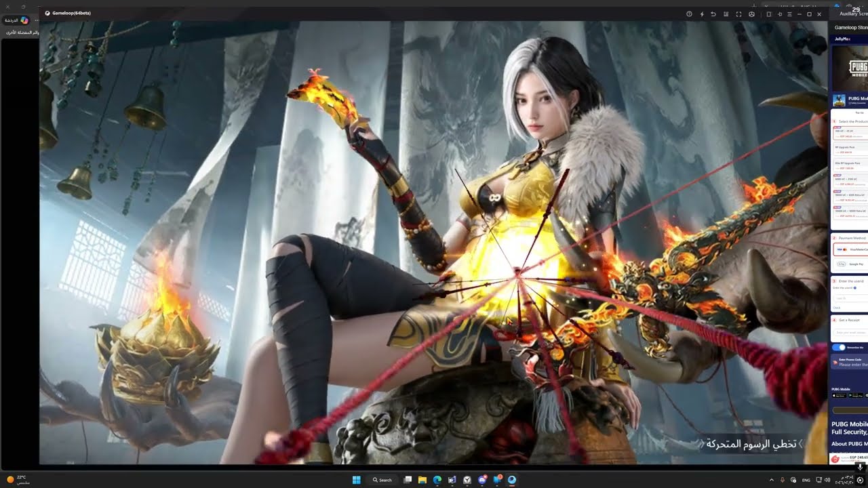Open the weather widget showing 22°C

click(x=19, y=479)
